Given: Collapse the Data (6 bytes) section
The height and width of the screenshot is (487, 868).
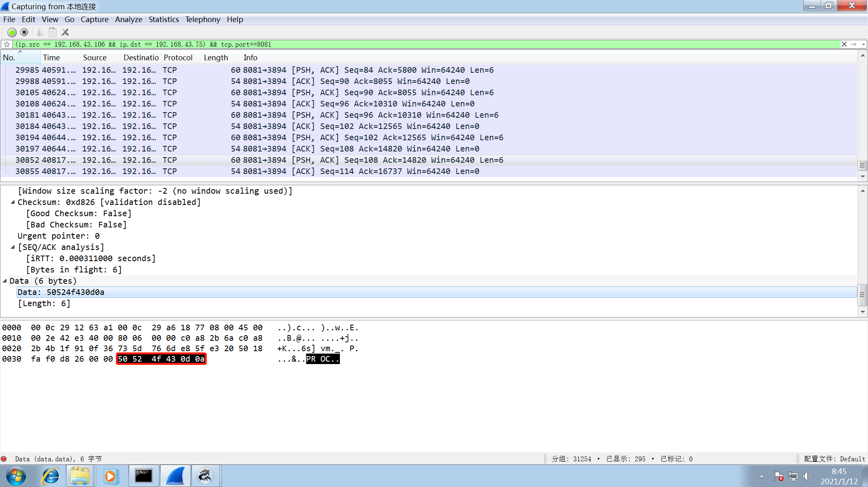Looking at the screenshot, I should (x=5, y=281).
